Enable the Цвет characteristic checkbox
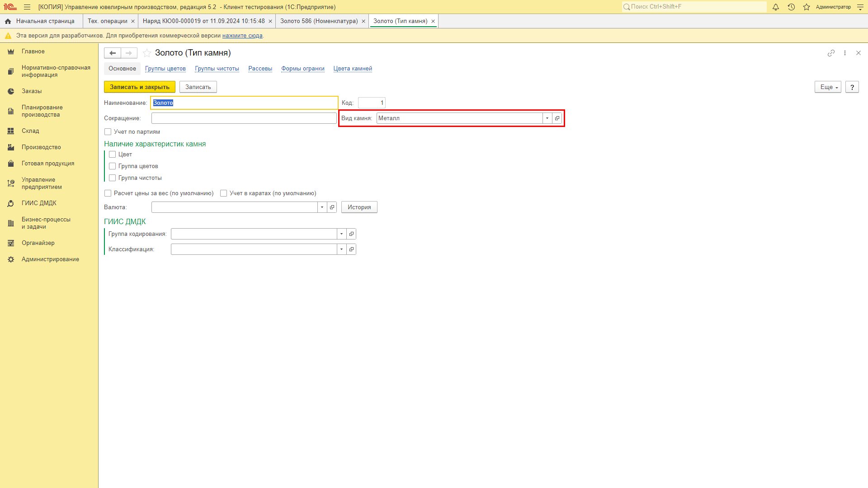This screenshot has height=488, width=868. [x=112, y=155]
